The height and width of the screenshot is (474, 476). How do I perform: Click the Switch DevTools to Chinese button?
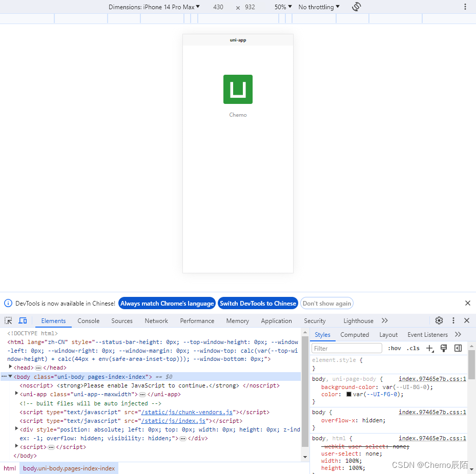[258, 303]
